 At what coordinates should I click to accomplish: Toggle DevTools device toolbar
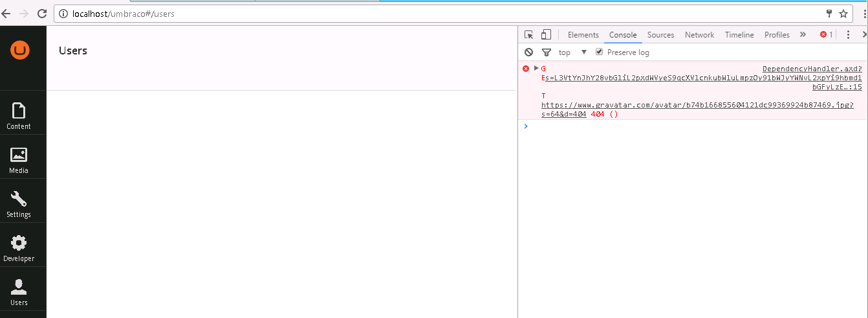click(x=546, y=35)
